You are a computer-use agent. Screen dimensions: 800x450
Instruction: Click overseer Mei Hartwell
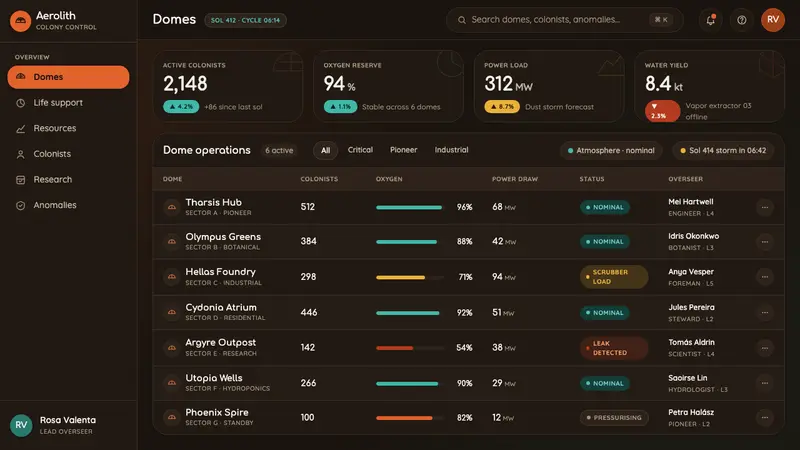(x=691, y=202)
